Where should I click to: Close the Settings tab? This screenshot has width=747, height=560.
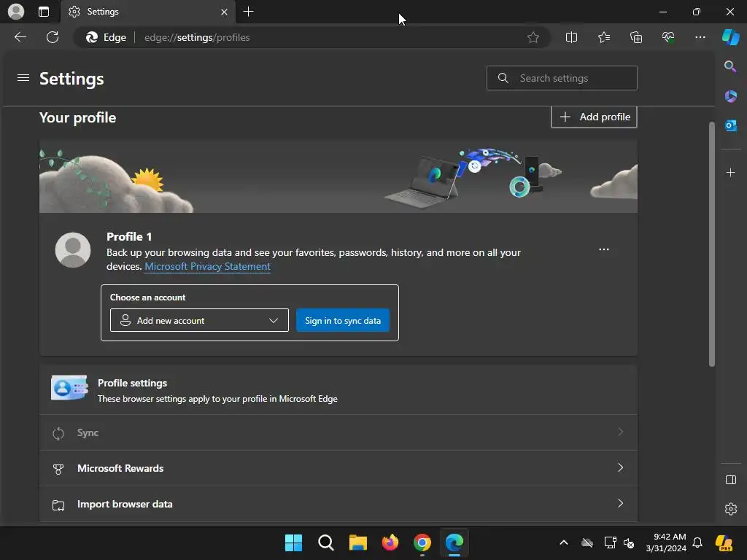click(224, 12)
